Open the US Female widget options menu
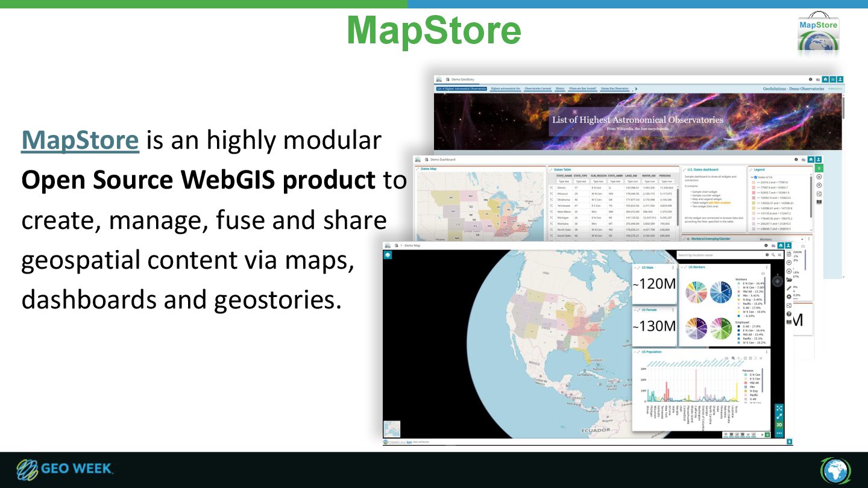The width and height of the screenshot is (868, 488). pos(673,310)
